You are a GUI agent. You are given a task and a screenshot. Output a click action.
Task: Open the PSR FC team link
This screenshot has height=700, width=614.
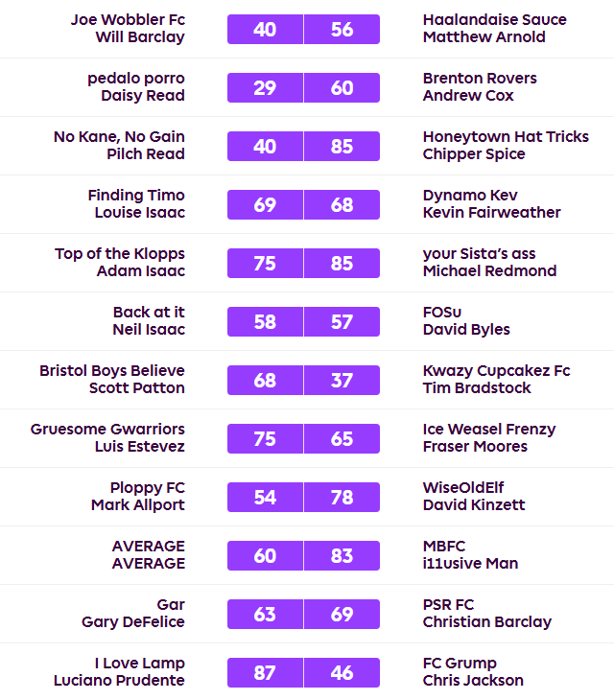(x=448, y=605)
